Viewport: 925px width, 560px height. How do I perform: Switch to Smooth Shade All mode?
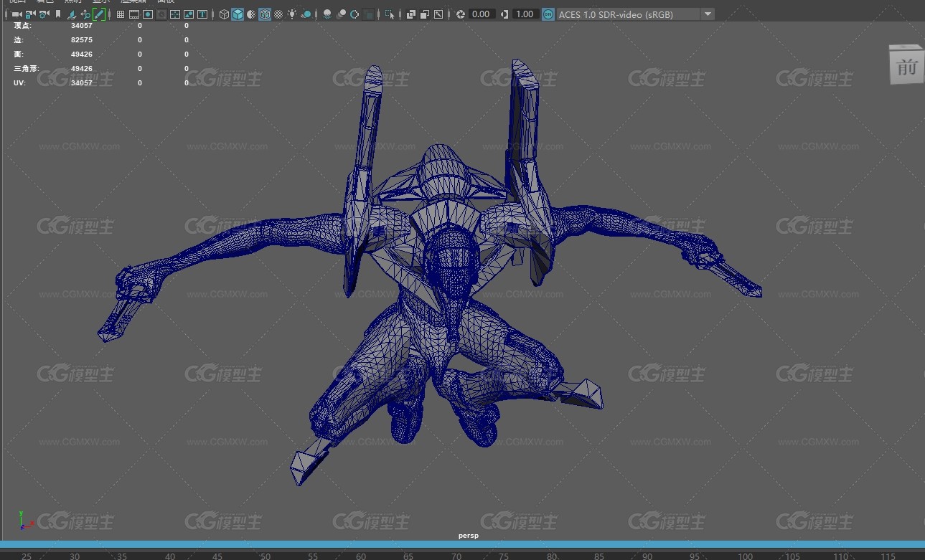pos(238,14)
